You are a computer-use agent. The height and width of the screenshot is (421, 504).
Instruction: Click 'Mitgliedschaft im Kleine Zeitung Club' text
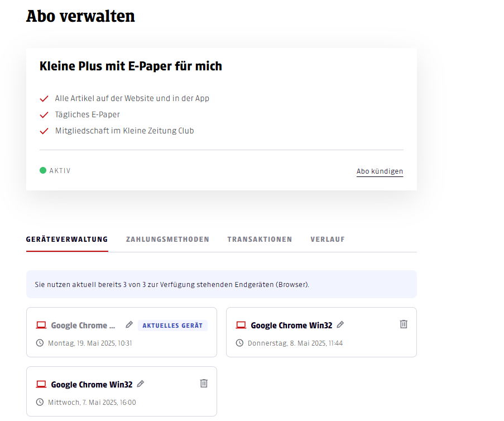coord(124,131)
